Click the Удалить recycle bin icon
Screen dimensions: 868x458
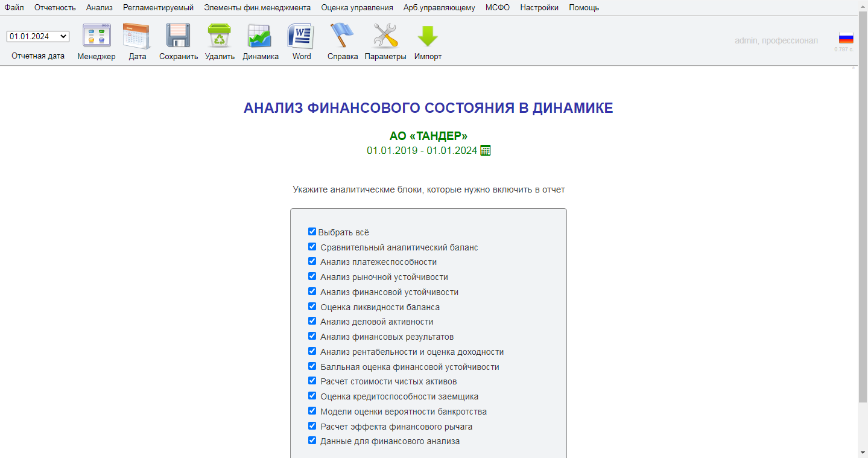(x=220, y=36)
